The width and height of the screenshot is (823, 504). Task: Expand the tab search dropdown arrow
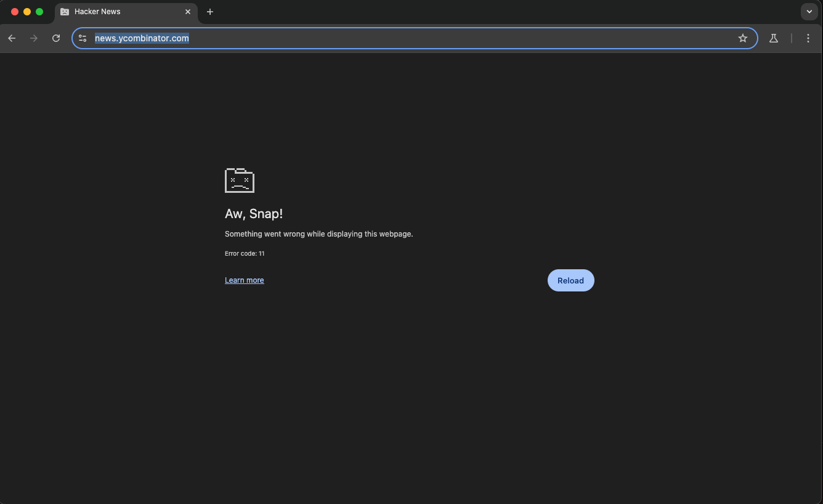(x=809, y=12)
